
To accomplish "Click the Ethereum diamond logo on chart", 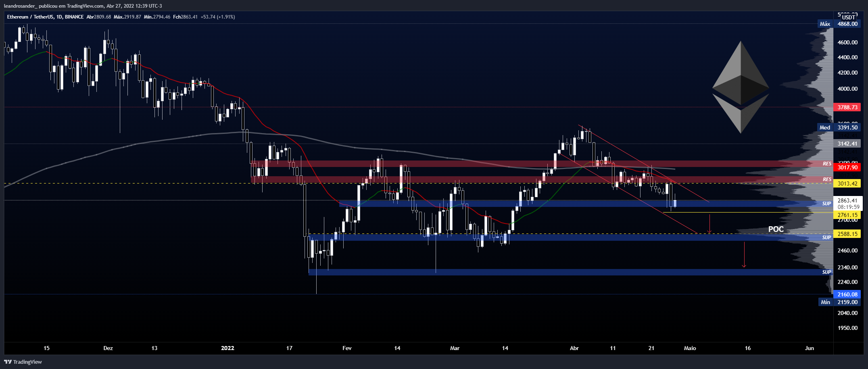I will point(741,87).
